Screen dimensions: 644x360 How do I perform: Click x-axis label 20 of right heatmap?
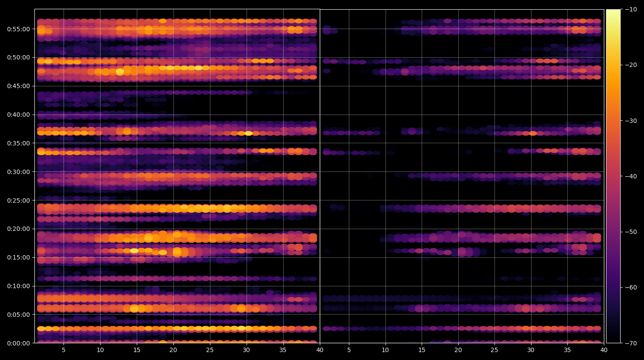458,350
